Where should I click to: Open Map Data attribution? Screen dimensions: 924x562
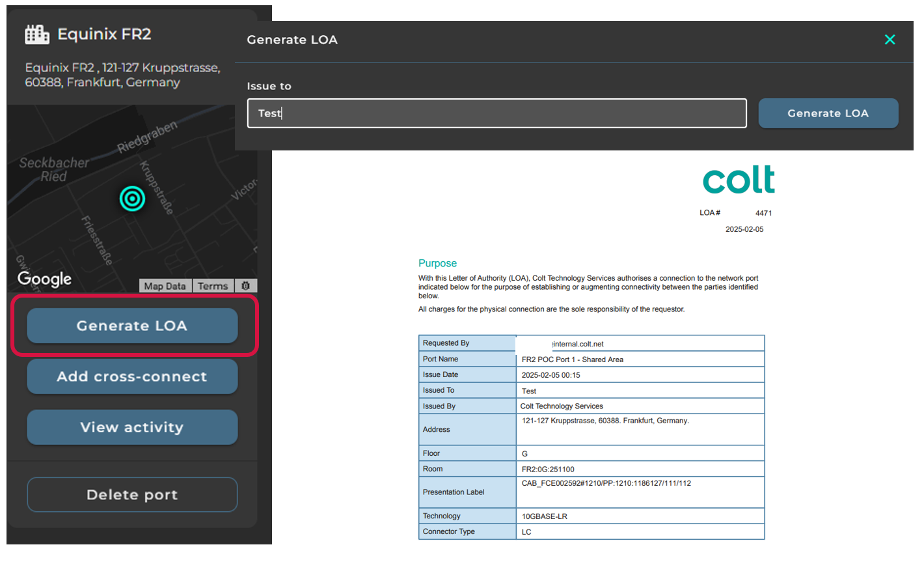pos(165,286)
